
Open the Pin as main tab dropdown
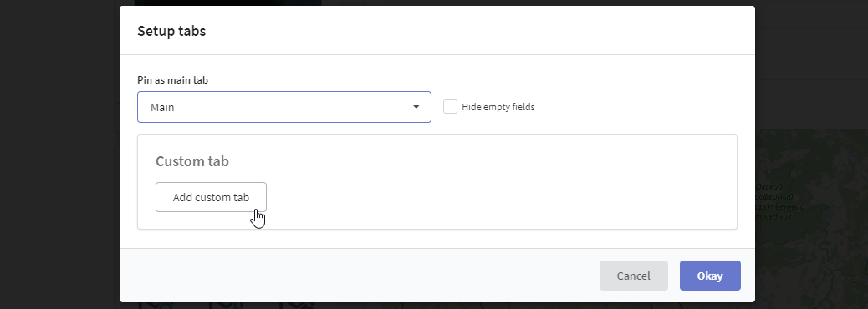click(x=284, y=107)
